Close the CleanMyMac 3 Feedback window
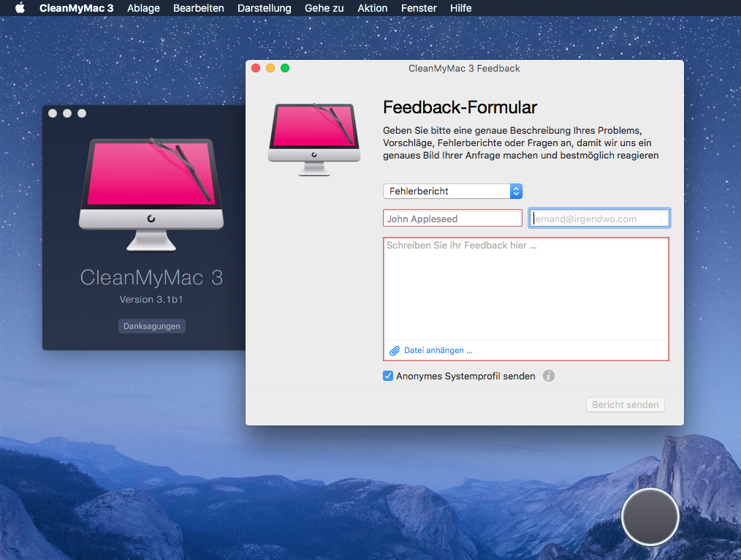Screen dimensions: 741x560 click(x=256, y=68)
